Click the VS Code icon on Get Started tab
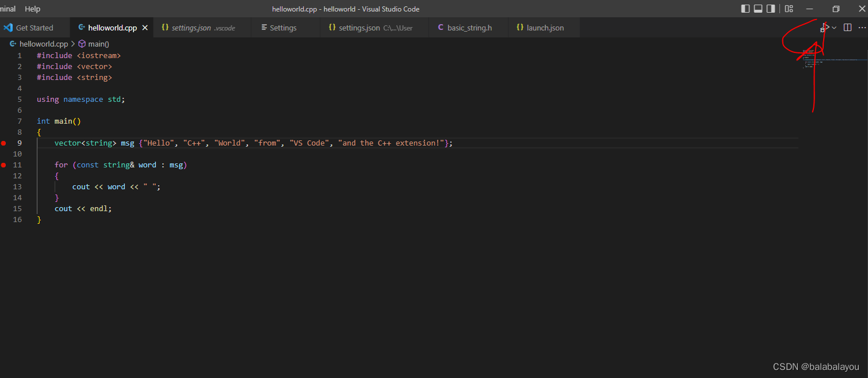 point(8,28)
